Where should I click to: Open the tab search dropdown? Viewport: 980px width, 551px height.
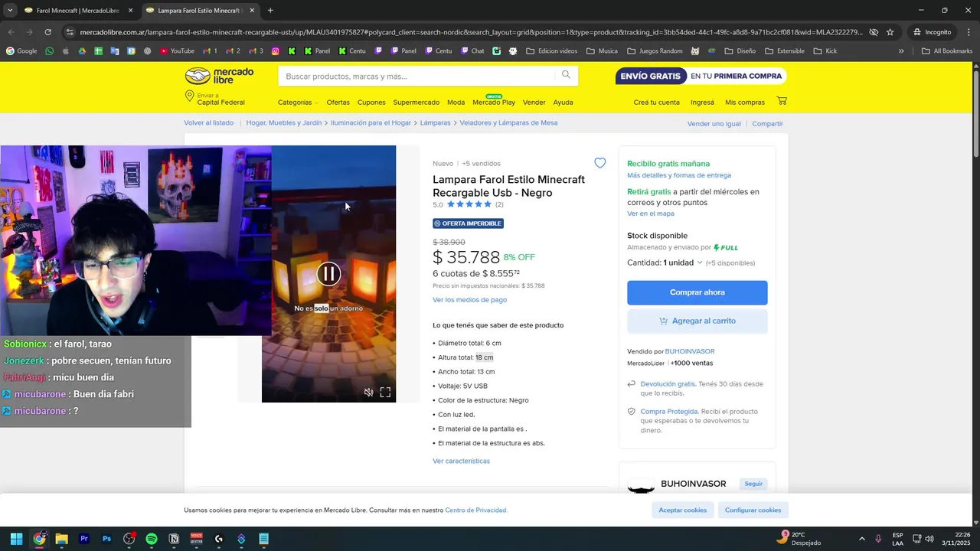point(9,11)
